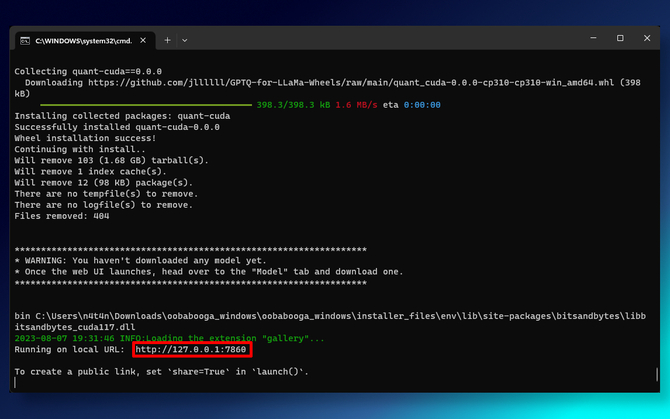
Task: Close the C:\WINDOWS\system32\cmd tab
Action: (143, 40)
